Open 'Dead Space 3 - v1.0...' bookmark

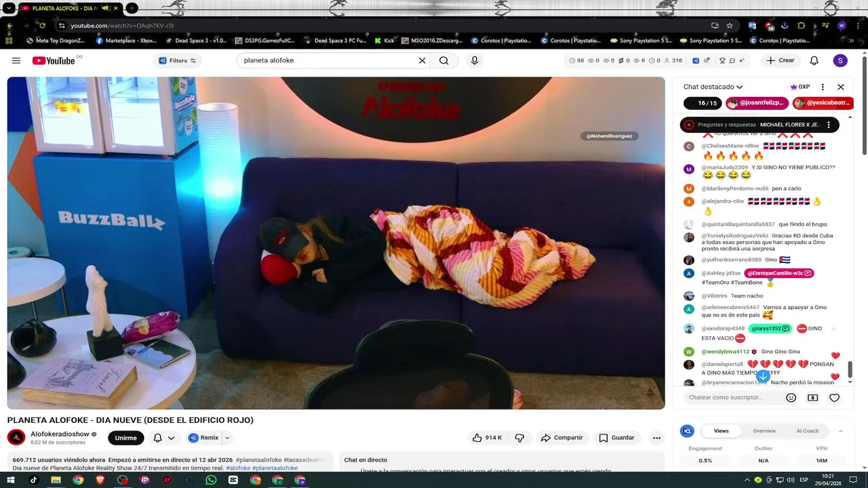pos(196,41)
